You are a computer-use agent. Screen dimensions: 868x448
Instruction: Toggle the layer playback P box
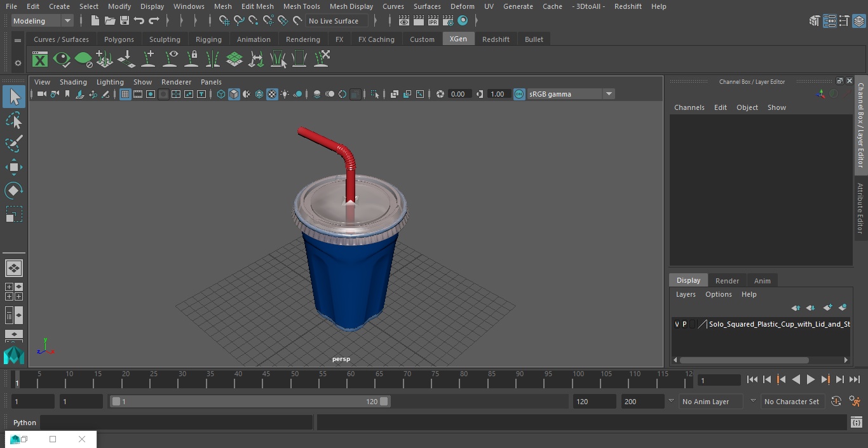[x=684, y=324]
